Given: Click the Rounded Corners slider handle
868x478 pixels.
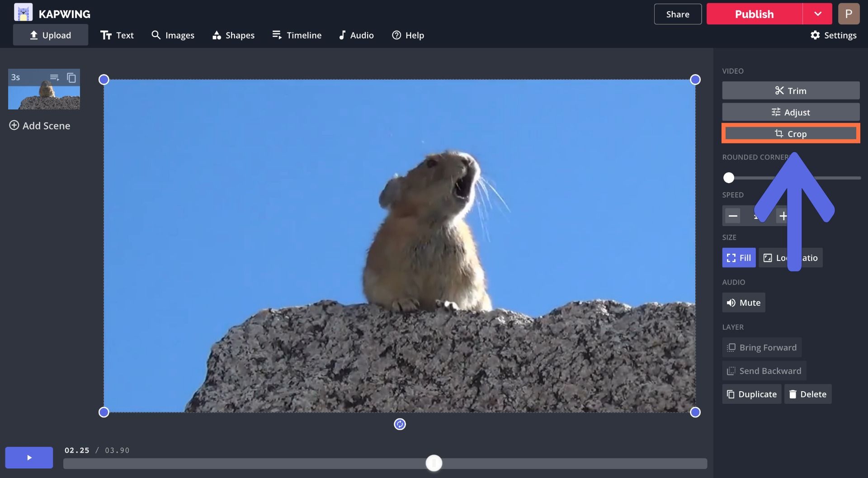Looking at the screenshot, I should [729, 178].
